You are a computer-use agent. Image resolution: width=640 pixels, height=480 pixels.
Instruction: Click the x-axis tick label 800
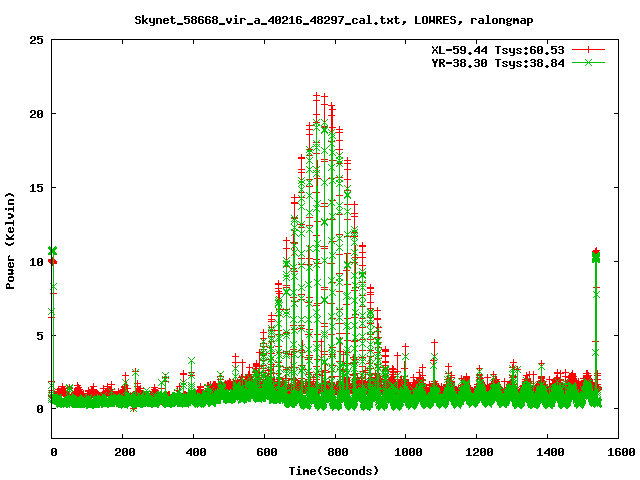pos(336,452)
